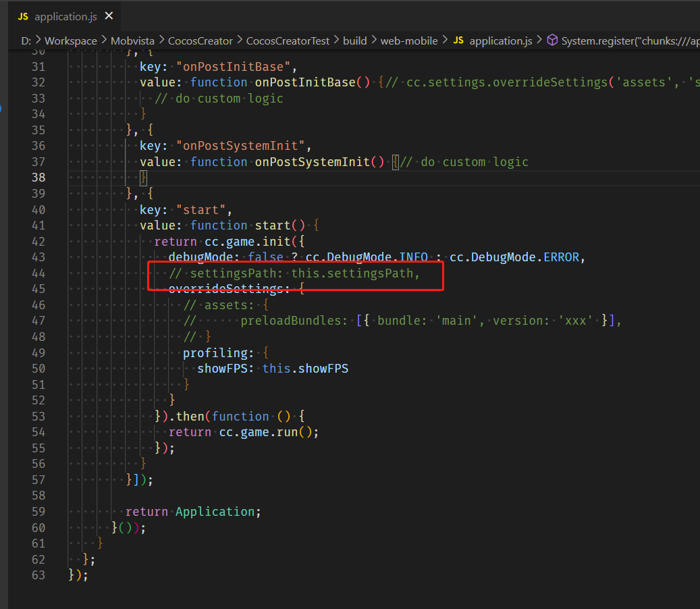Open the Mobvista breadcrumb folder
Viewport: 700px width, 609px height.
pyautogui.click(x=132, y=41)
